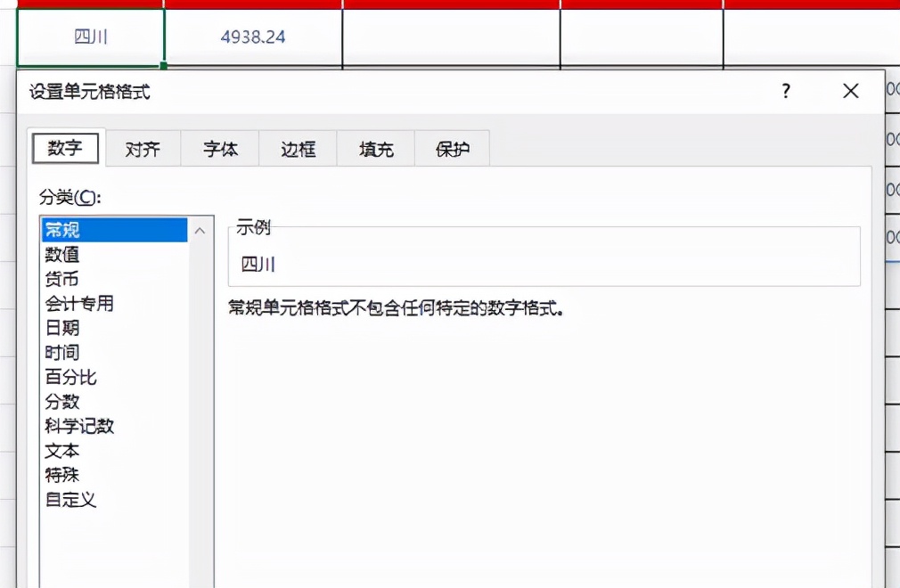
Task: Choose the 会计专用 (Accounting) category
Action: (78, 303)
